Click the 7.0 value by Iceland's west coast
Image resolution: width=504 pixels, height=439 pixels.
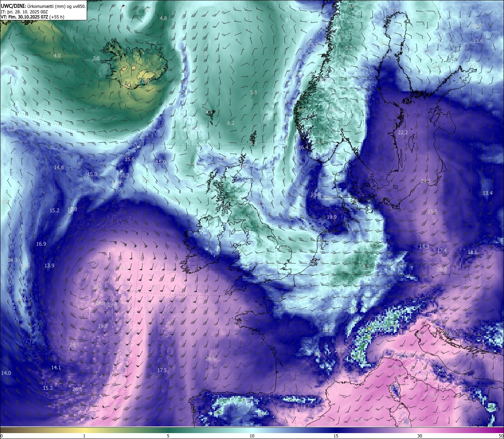click(96, 59)
